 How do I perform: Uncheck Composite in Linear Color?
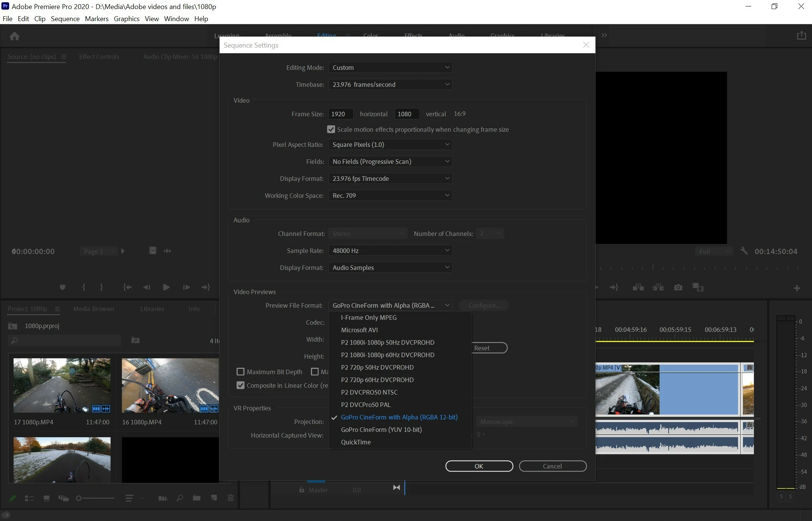pos(240,385)
